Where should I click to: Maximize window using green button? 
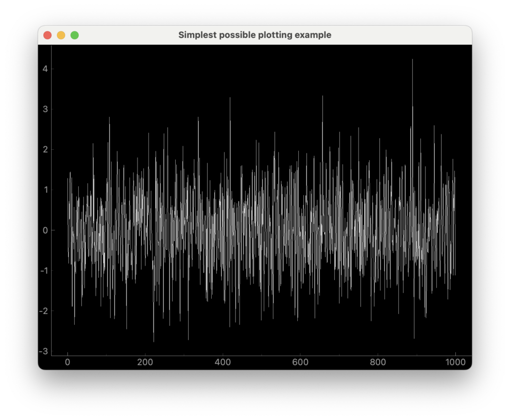coord(74,35)
